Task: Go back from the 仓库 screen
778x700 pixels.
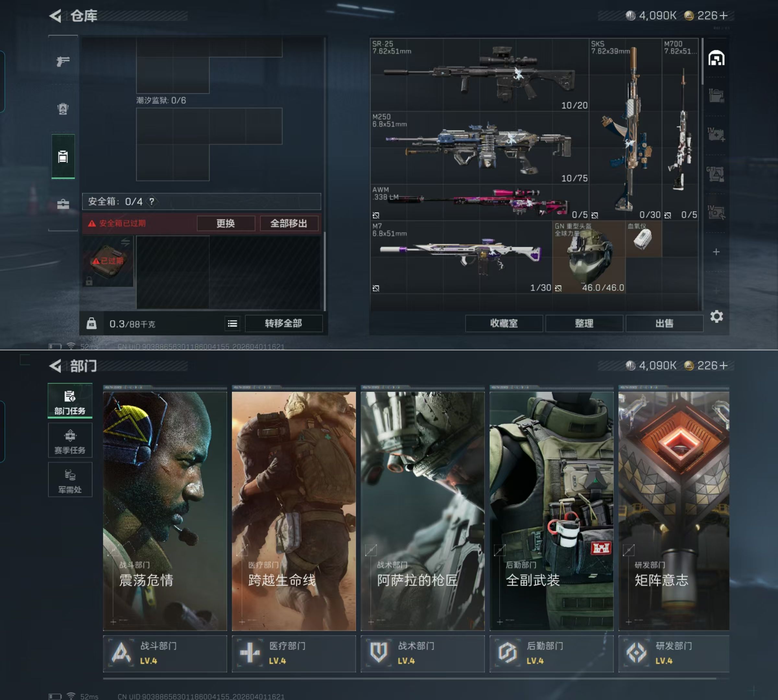Action: click(x=56, y=16)
